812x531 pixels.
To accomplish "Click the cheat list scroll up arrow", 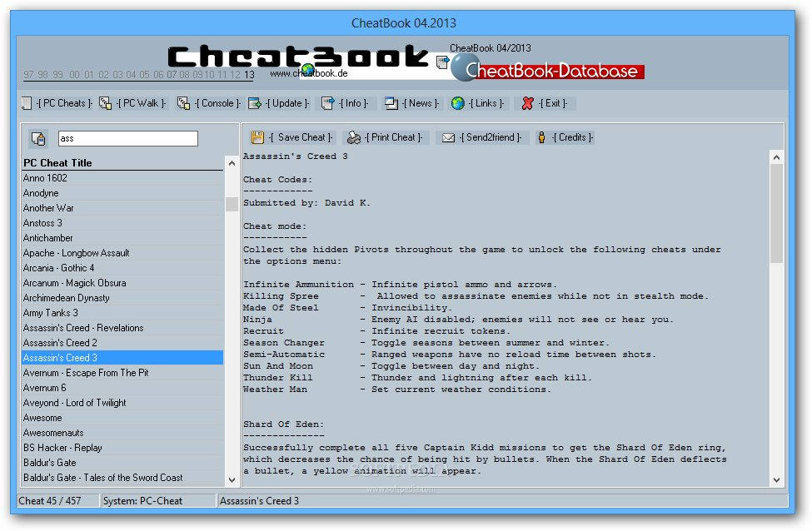I will click(x=232, y=163).
